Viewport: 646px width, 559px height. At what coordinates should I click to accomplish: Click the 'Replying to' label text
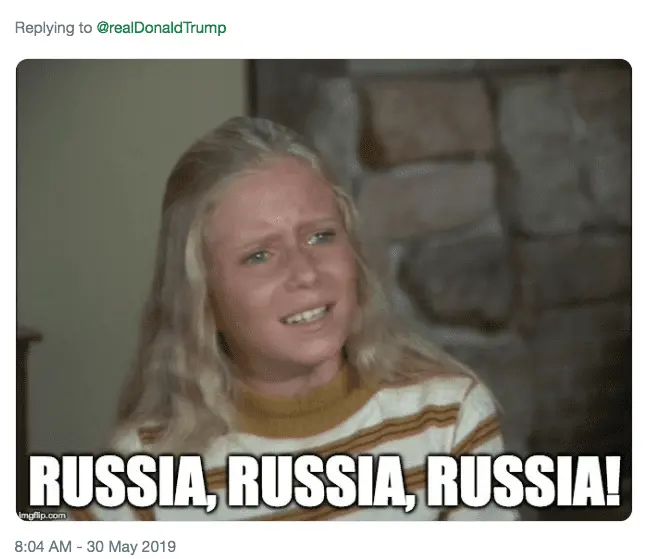click(x=53, y=28)
